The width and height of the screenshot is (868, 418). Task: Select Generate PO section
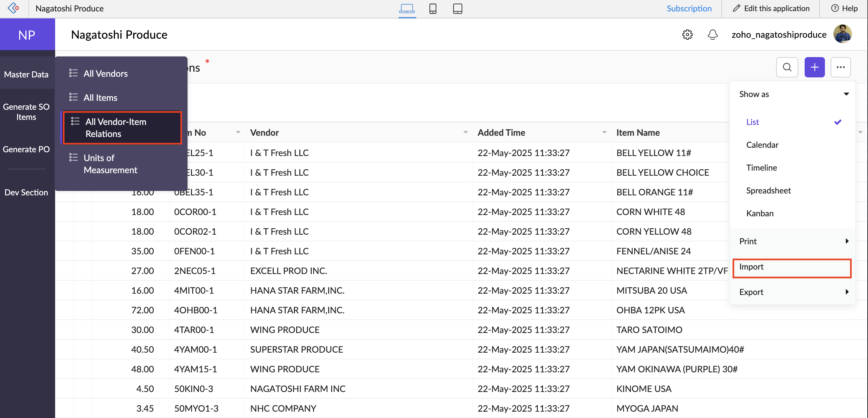[x=26, y=149]
